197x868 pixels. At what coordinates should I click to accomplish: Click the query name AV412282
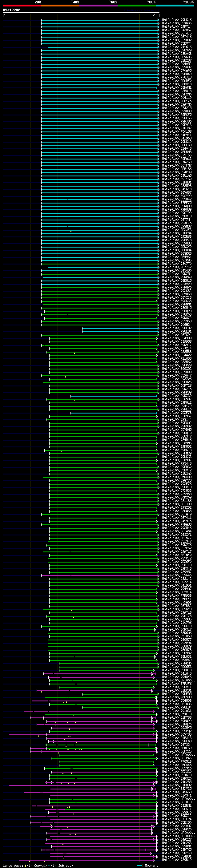[x=11, y=10]
